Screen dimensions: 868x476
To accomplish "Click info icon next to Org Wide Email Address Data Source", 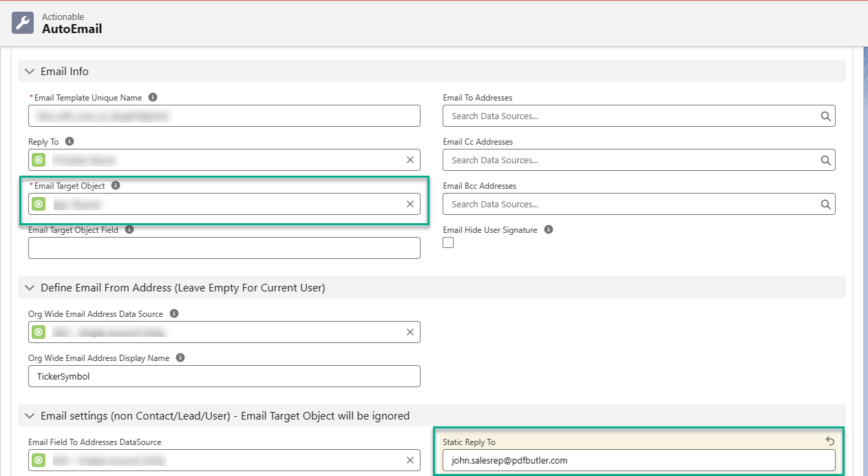I will coord(174,314).
